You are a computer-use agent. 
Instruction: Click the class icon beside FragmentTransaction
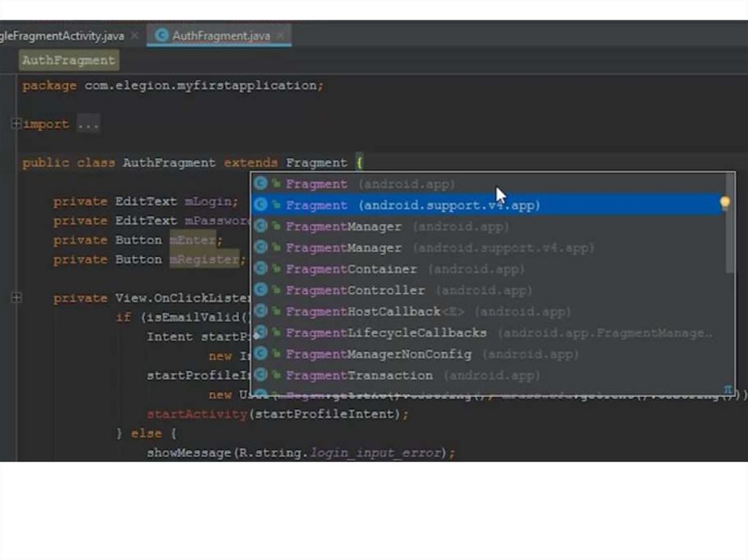coord(261,375)
